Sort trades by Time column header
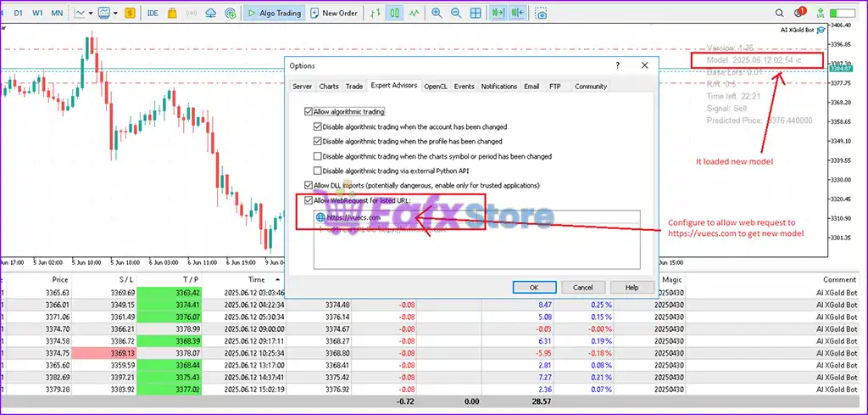This screenshot has height=415, width=868. [x=256, y=280]
